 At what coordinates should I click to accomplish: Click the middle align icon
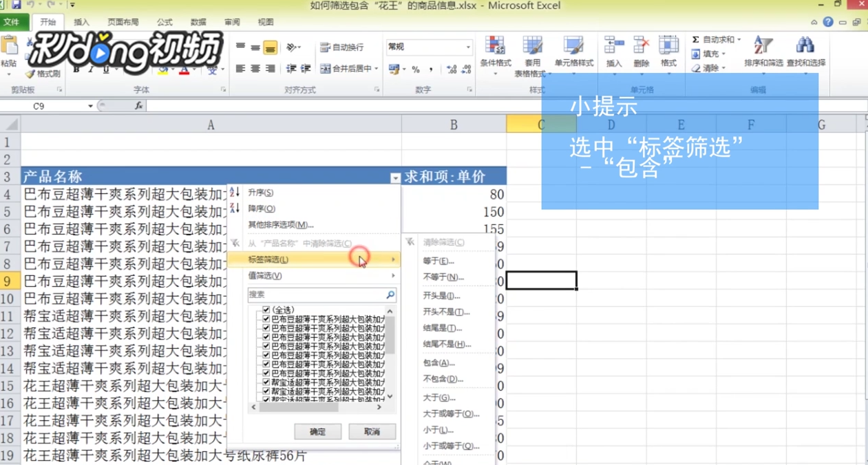click(x=255, y=47)
